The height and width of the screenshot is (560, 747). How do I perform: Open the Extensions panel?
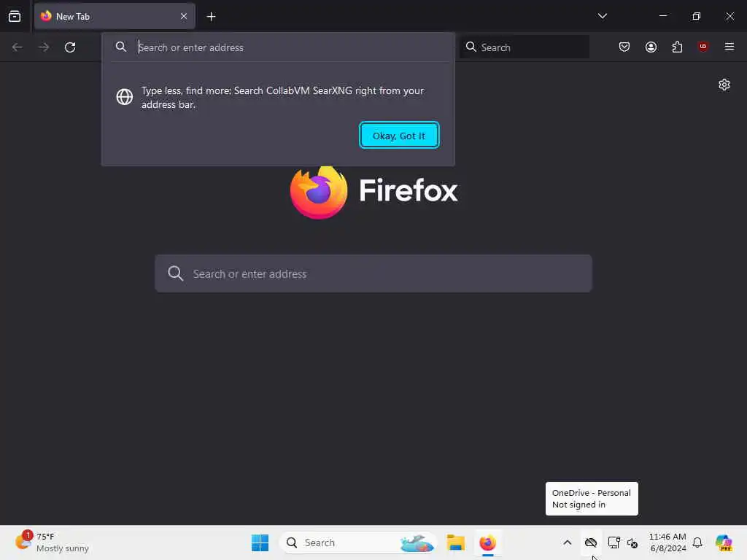tap(677, 47)
